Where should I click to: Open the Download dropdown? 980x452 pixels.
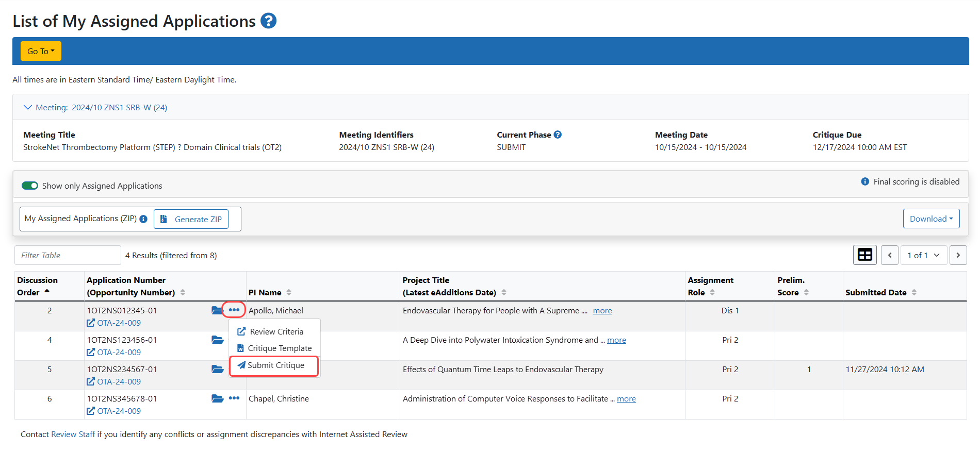(931, 219)
